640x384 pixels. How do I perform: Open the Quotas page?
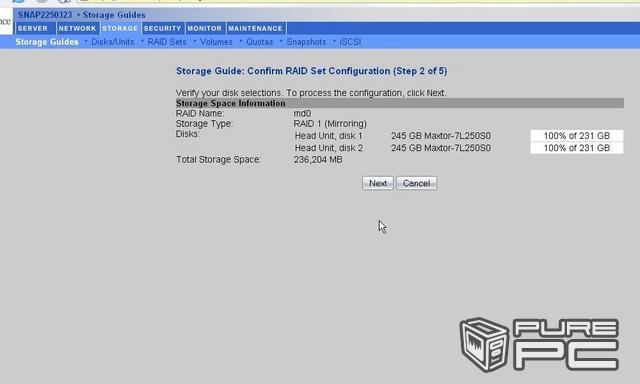[260, 42]
